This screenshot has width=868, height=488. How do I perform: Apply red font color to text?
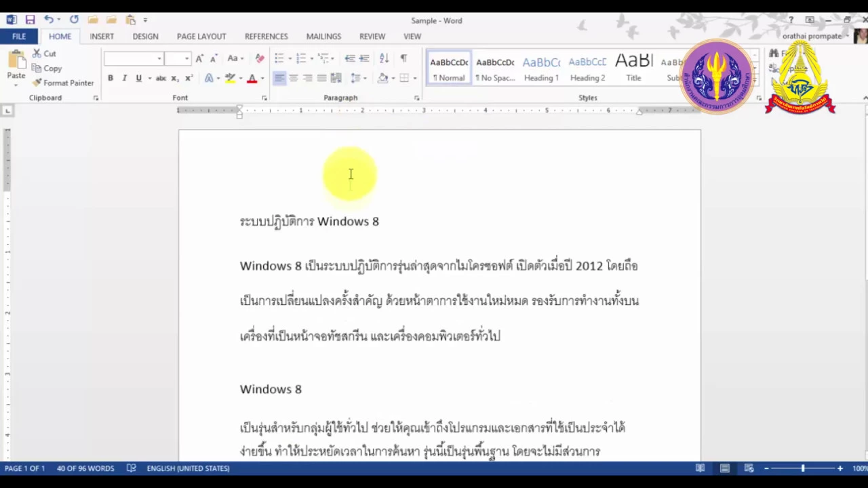pos(252,78)
